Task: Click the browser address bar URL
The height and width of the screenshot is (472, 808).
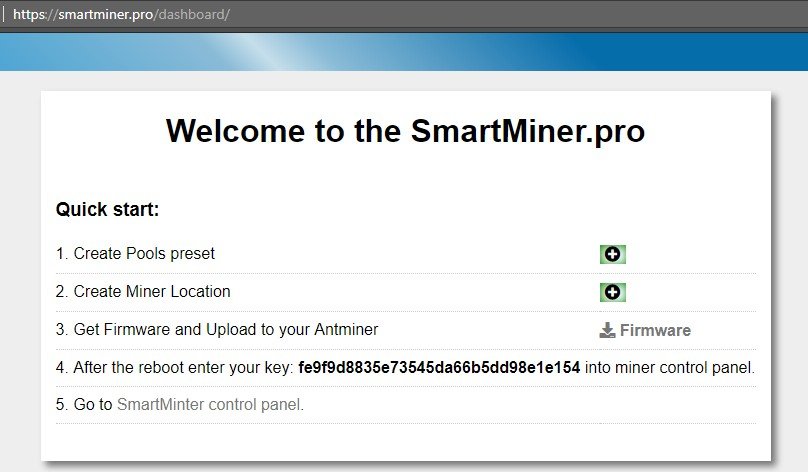Action: click(121, 14)
